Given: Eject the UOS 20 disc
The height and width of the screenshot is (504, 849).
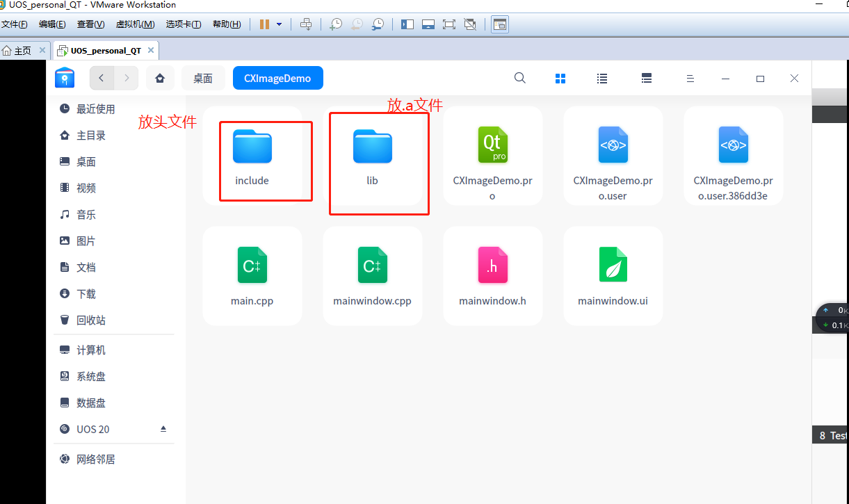Looking at the screenshot, I should click(x=163, y=429).
